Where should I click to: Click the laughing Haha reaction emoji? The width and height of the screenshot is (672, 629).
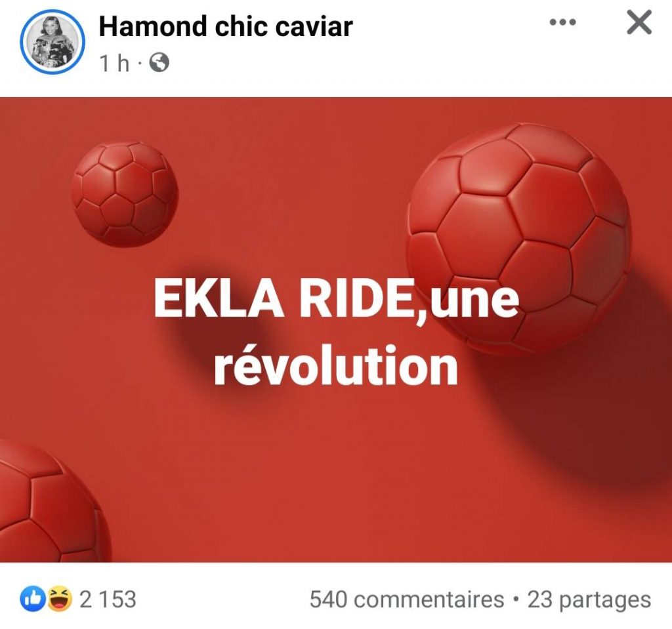tap(59, 599)
